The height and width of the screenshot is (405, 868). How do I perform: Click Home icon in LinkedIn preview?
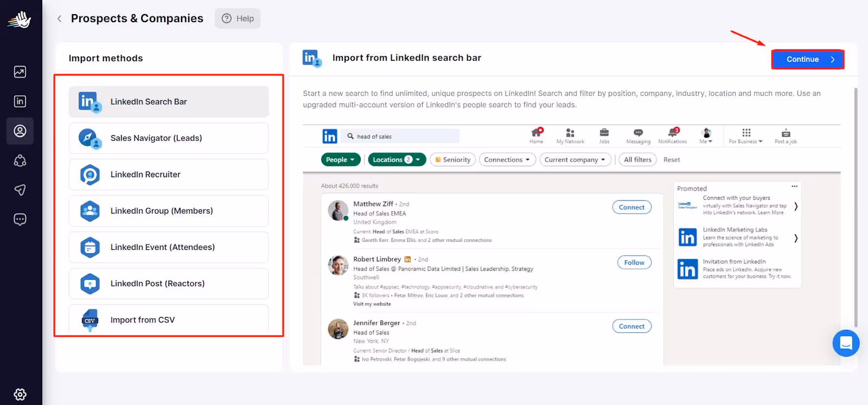tap(537, 136)
